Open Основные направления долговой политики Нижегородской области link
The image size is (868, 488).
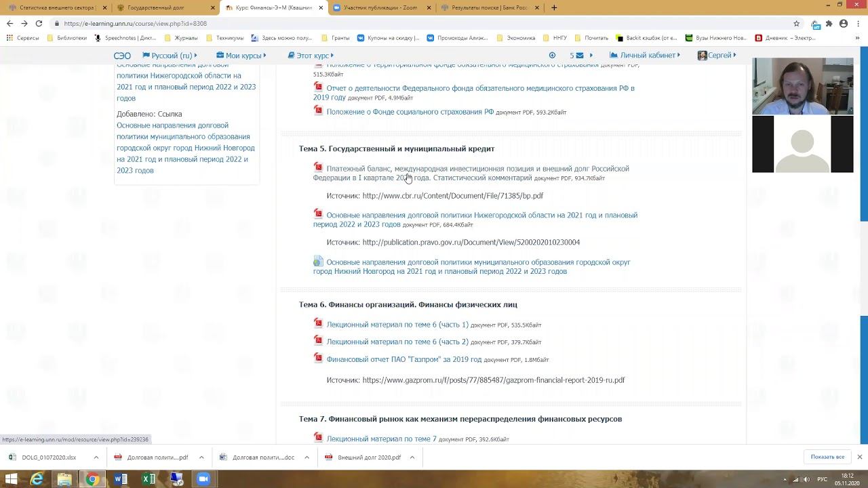(x=475, y=220)
